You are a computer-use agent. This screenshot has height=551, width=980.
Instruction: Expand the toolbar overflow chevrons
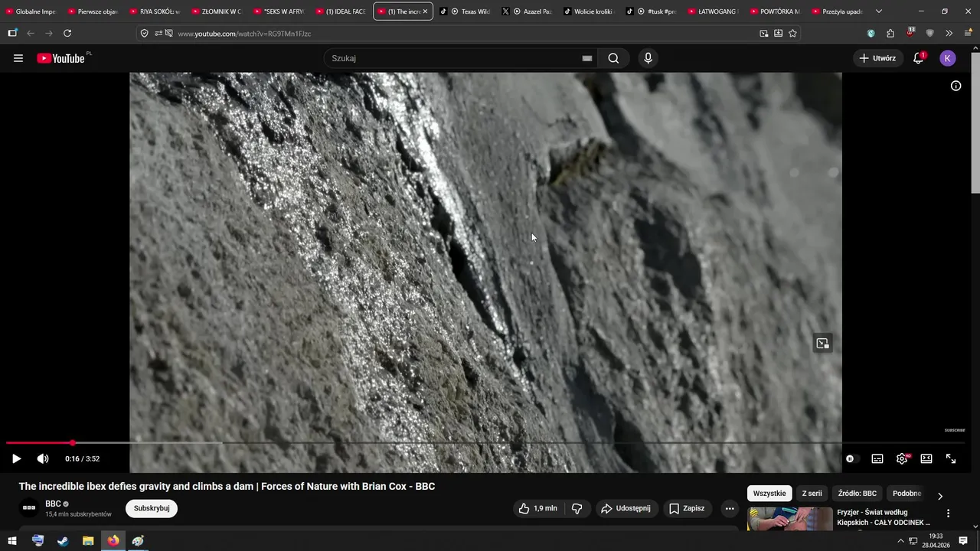(949, 33)
